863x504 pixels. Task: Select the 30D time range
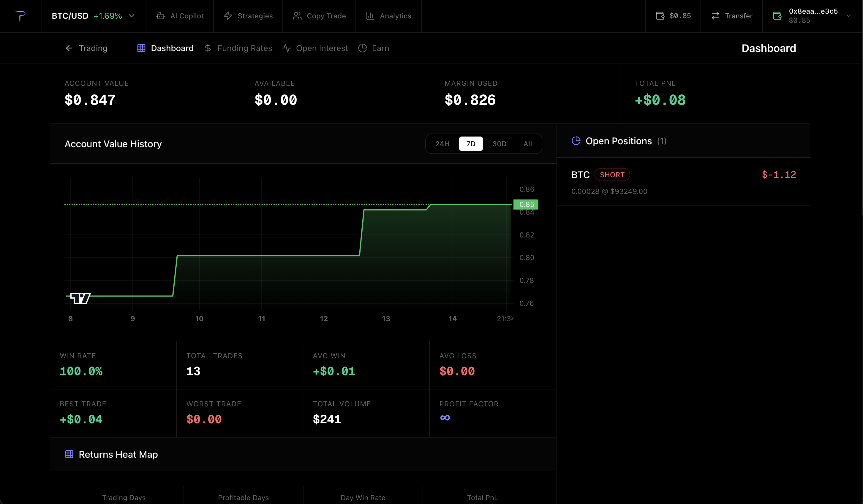tap(499, 144)
